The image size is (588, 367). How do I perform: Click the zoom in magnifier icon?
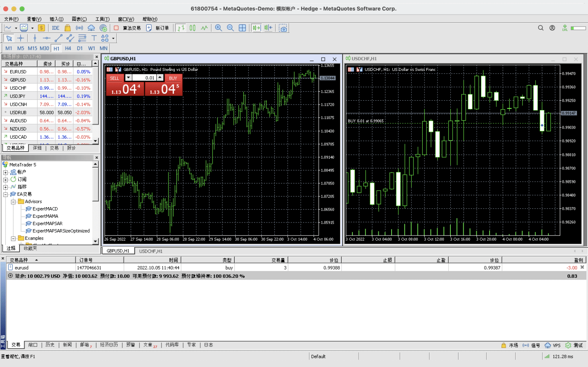[x=218, y=28]
